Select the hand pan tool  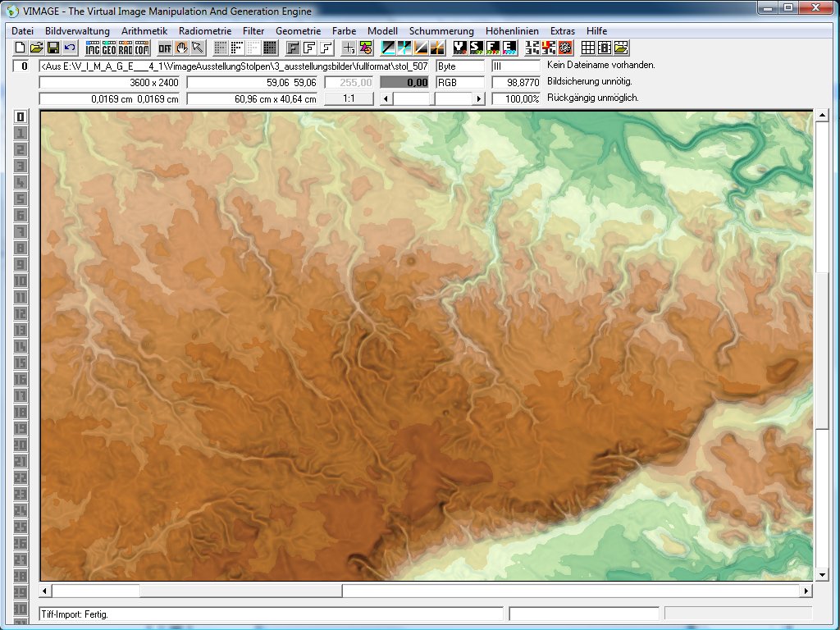[x=182, y=48]
